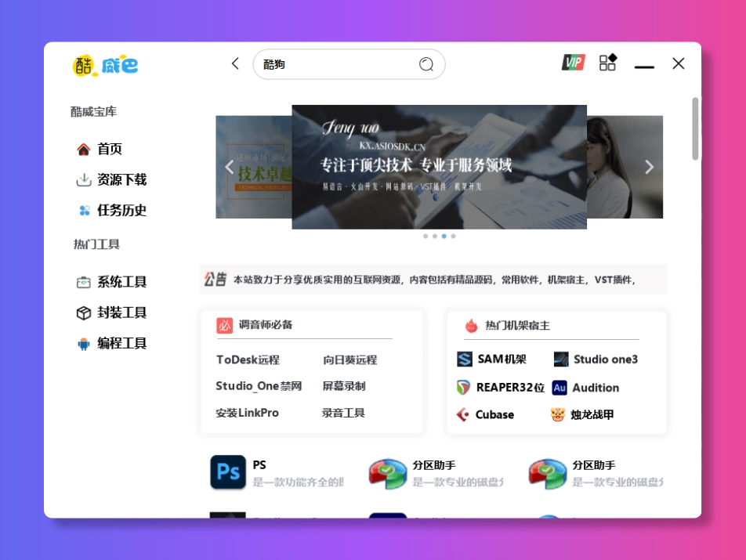Open the VIP badge

click(574, 63)
